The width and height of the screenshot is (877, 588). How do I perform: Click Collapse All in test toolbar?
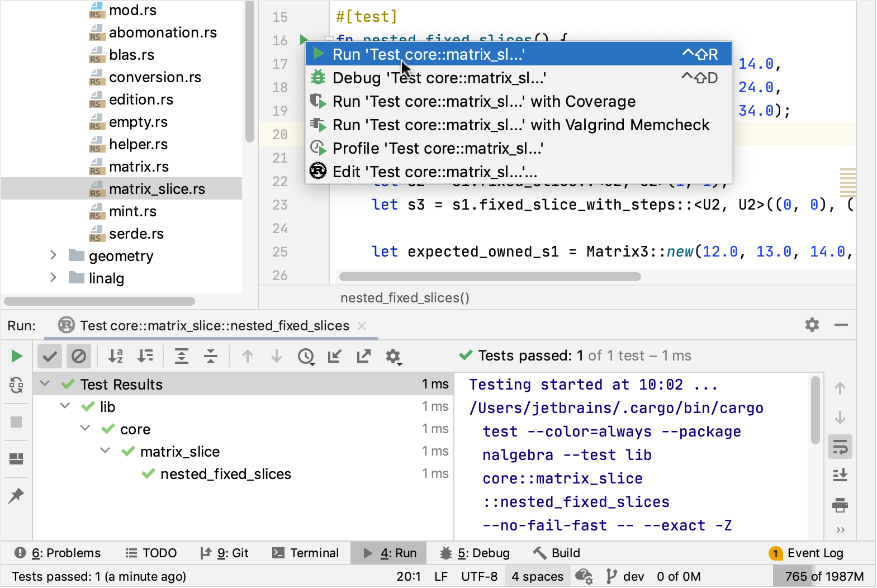pyautogui.click(x=211, y=356)
